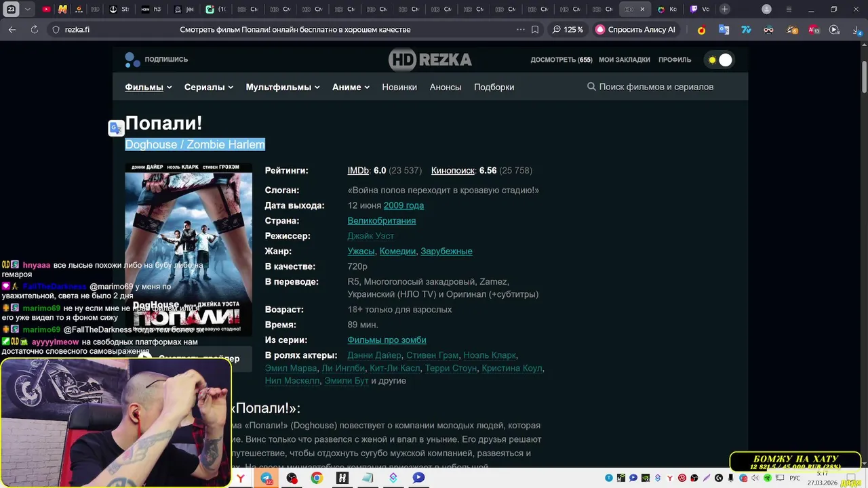Reload the page
The image size is (868, 488).
point(34,30)
